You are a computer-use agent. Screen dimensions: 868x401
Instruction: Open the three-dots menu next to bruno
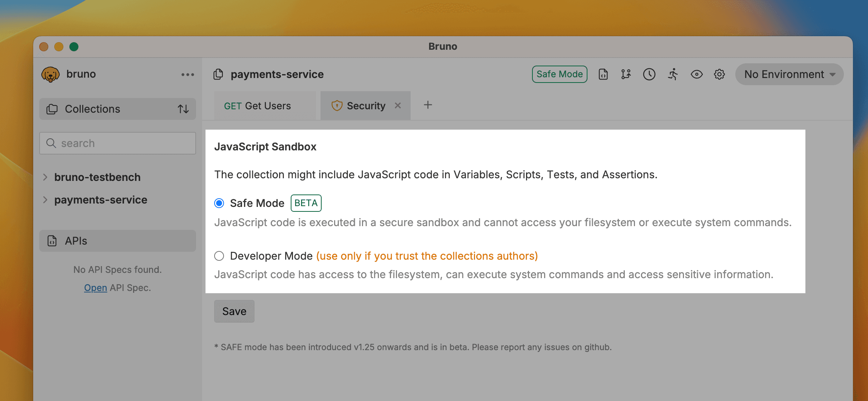[x=187, y=75]
